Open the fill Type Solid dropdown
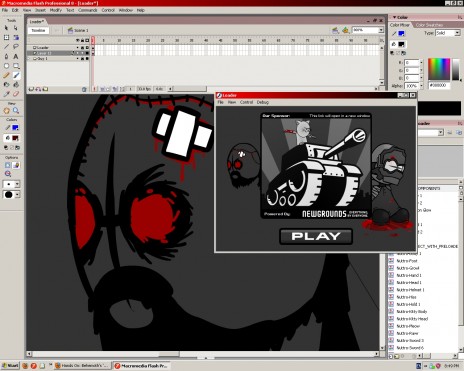 pos(457,33)
